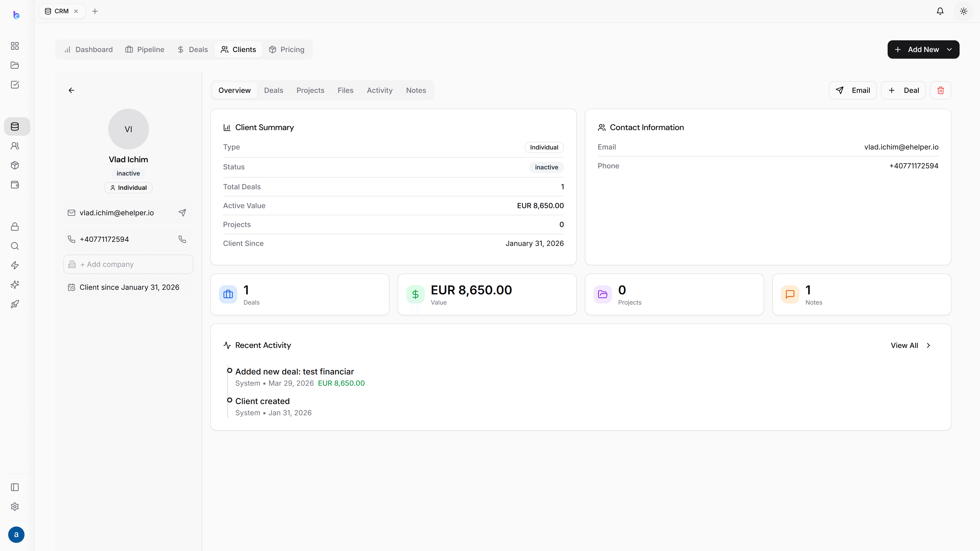Click the Active Value EUR 8,650.00 row
The width and height of the screenshot is (980, 551).
tap(393, 206)
